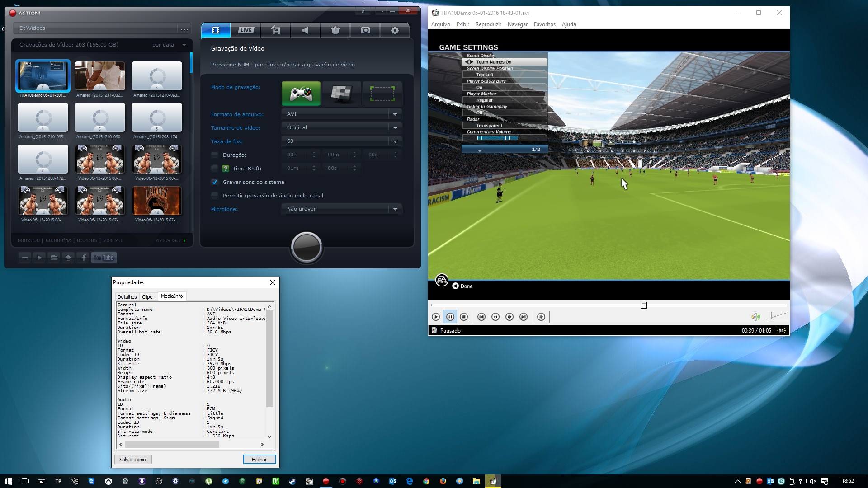The width and height of the screenshot is (868, 488).
Task: Open the Reproduzir menu
Action: pyautogui.click(x=488, y=24)
